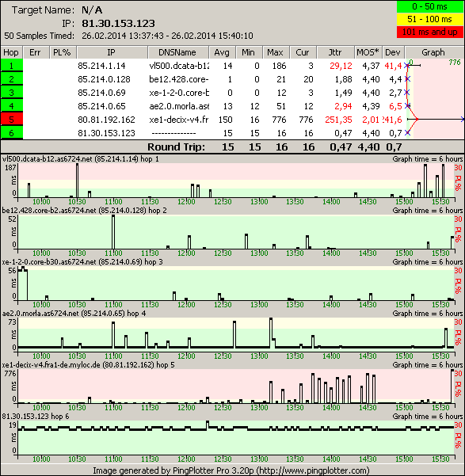Screen dimensions: 465x476
Task: Click the MOS* column header
Action: tap(368, 52)
